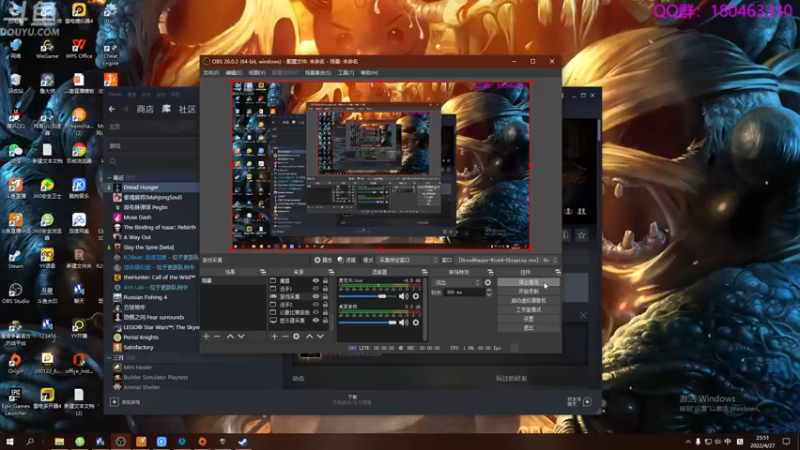Toggle lock for 选手2 source
The image size is (800, 450).
[x=325, y=305]
